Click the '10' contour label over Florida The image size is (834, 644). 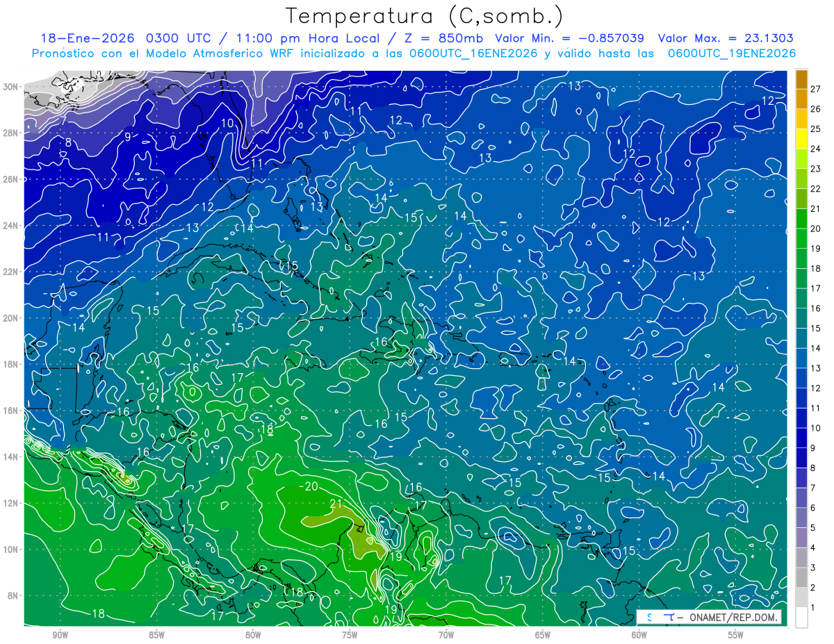coord(228,124)
